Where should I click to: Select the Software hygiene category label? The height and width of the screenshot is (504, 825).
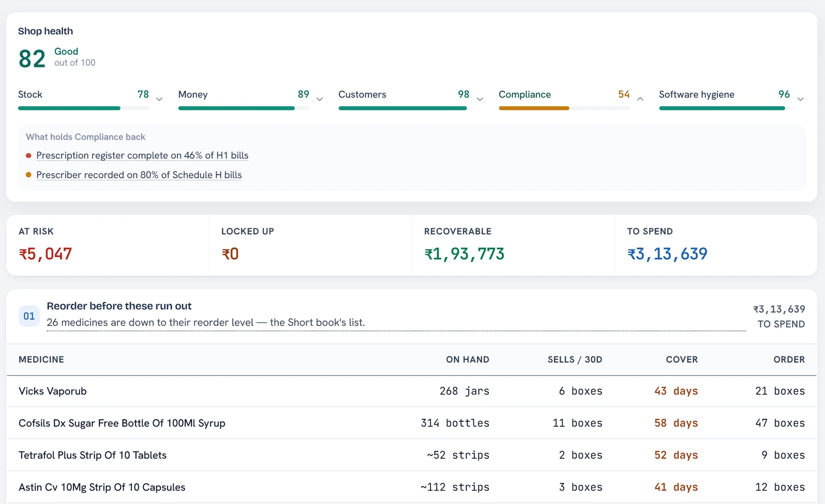point(697,94)
